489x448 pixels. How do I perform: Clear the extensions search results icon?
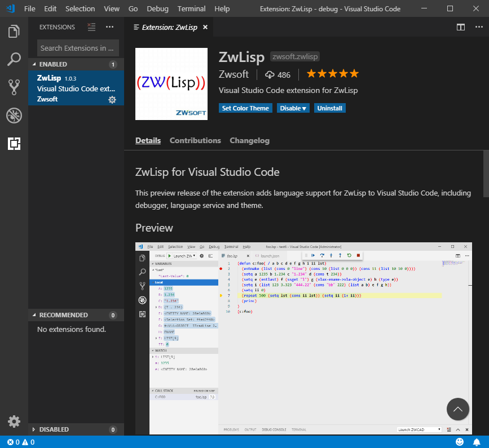click(91, 27)
